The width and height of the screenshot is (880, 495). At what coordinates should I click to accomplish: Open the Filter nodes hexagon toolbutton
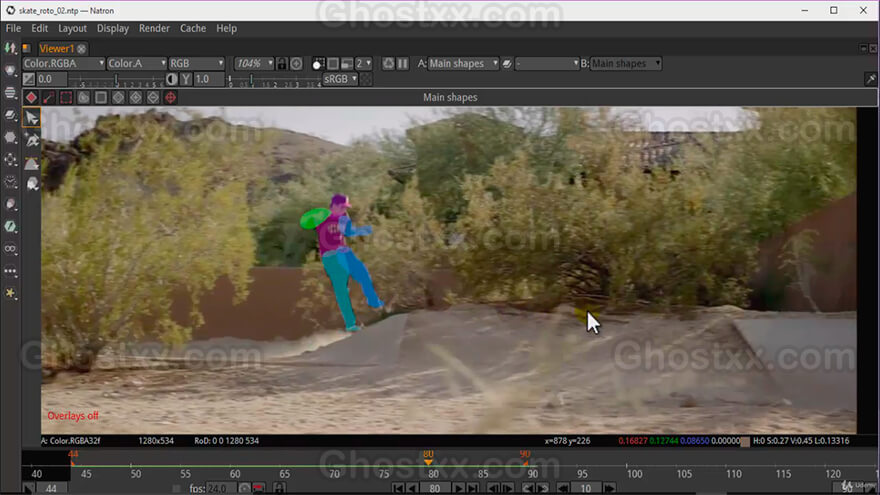[10, 138]
